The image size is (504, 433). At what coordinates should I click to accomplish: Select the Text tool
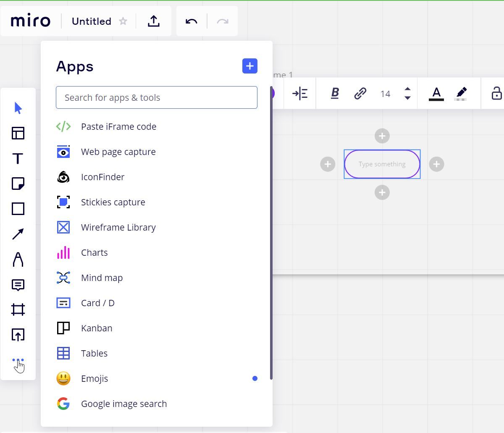(x=18, y=158)
